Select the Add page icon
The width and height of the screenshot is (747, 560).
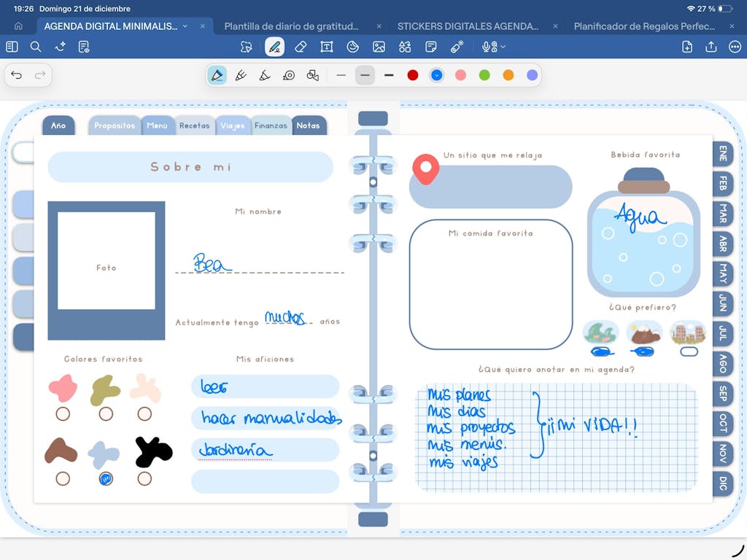click(686, 47)
